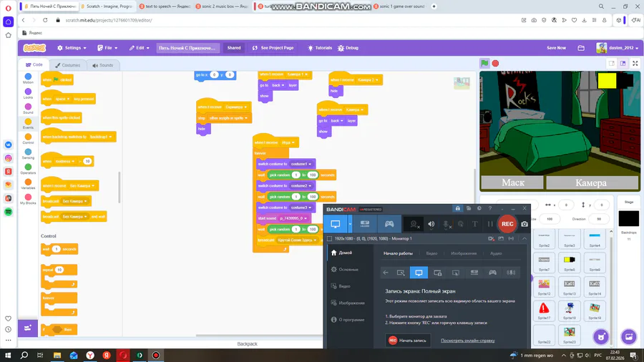Click the big red REC button

click(x=507, y=224)
